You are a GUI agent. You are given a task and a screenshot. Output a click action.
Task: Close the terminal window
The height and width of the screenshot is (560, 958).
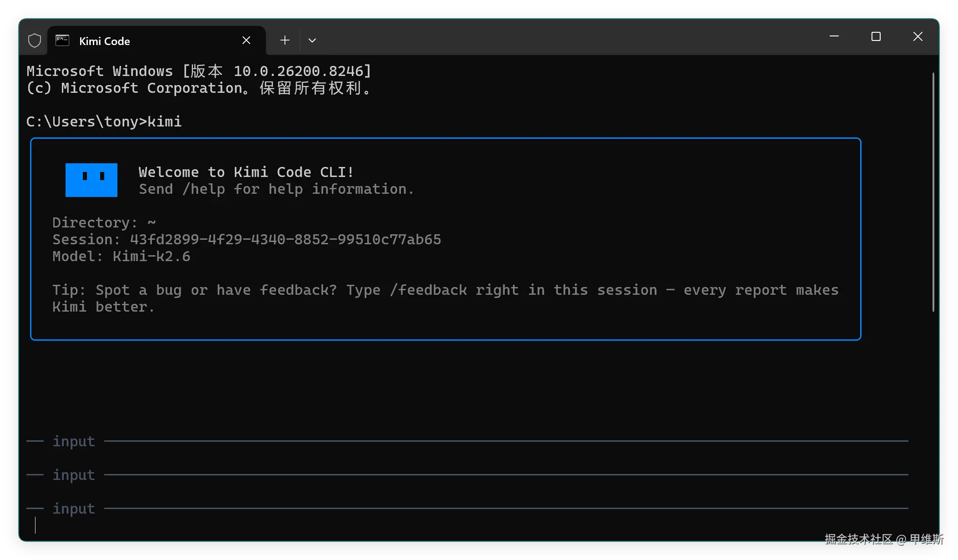[x=918, y=36]
